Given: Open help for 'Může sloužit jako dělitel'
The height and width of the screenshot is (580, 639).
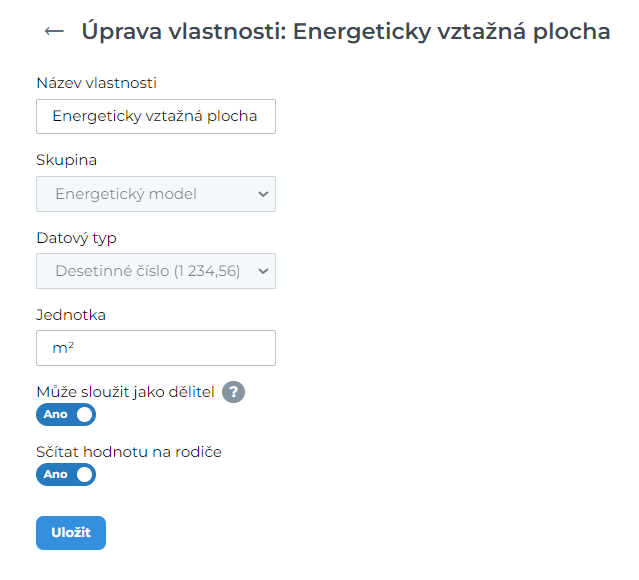Looking at the screenshot, I should tap(233, 392).
